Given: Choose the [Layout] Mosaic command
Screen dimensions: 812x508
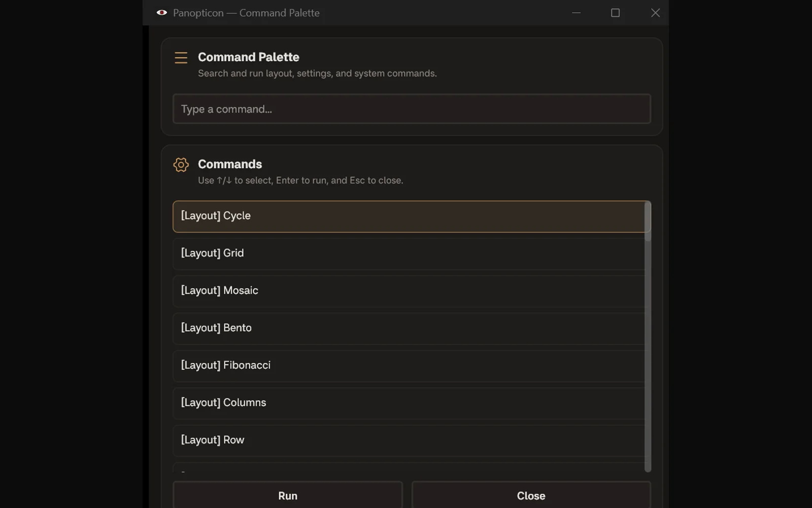Looking at the screenshot, I should (409, 291).
